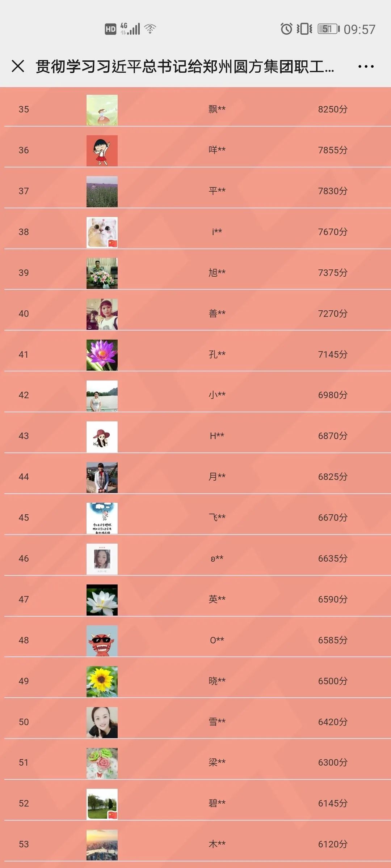Tap the vibrate mode status icon
The image size is (391, 868).
click(x=304, y=29)
